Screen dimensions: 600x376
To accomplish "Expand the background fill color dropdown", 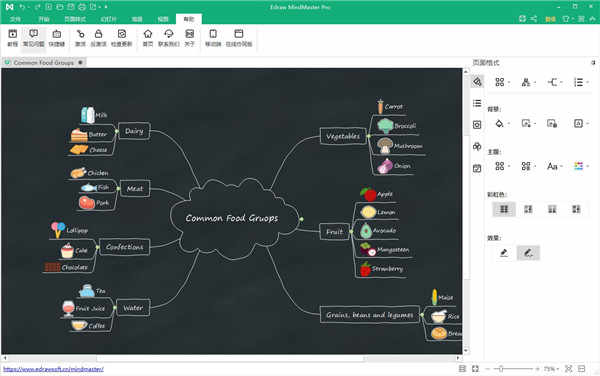I will [509, 124].
